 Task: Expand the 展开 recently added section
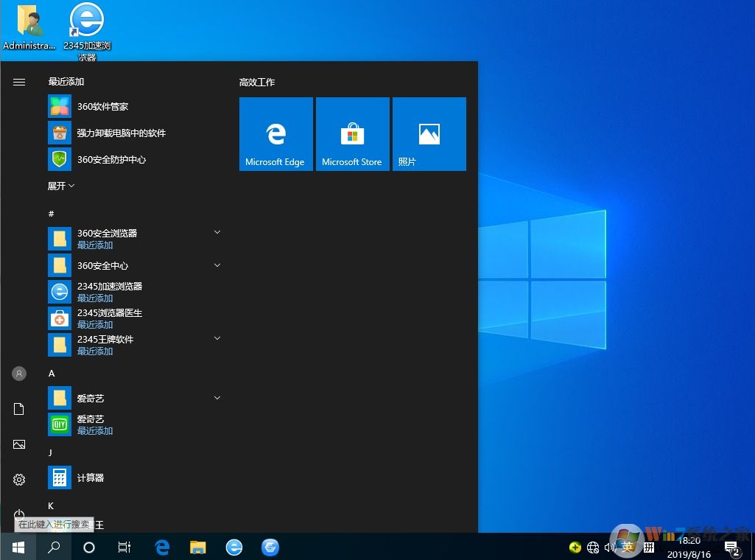point(61,186)
